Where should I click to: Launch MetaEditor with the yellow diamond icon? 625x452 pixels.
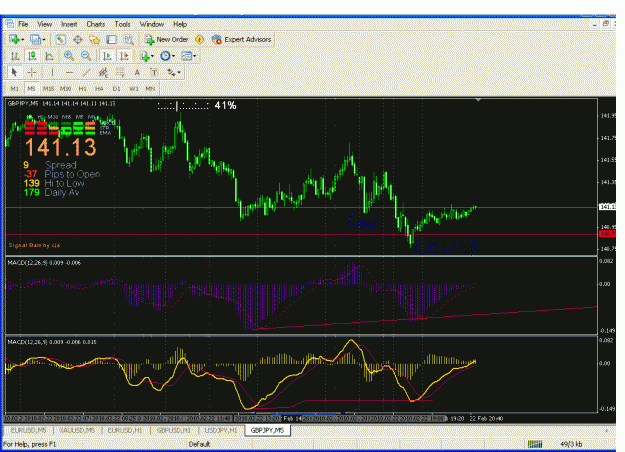pyautogui.click(x=199, y=39)
